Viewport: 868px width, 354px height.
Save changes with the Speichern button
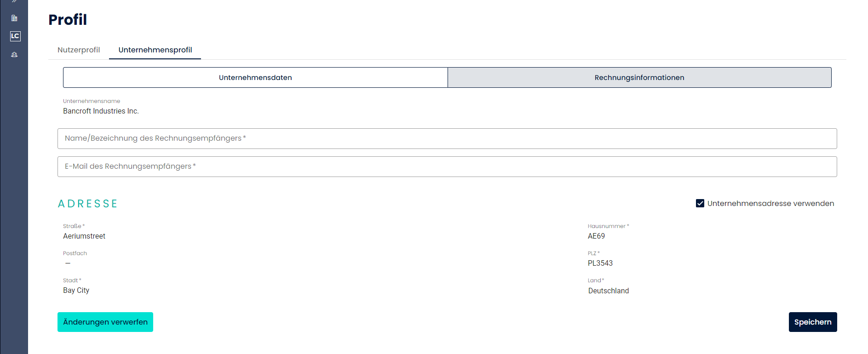coord(812,322)
